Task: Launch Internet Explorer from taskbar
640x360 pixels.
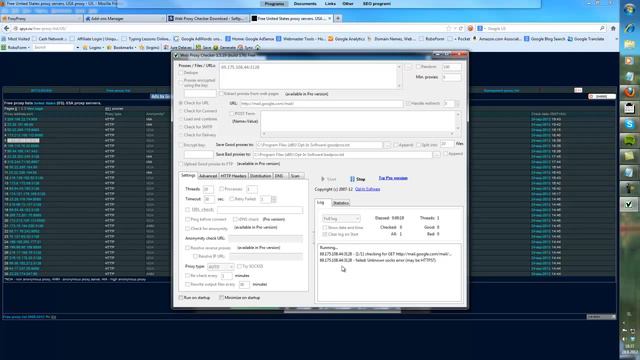Action: tap(629, 28)
